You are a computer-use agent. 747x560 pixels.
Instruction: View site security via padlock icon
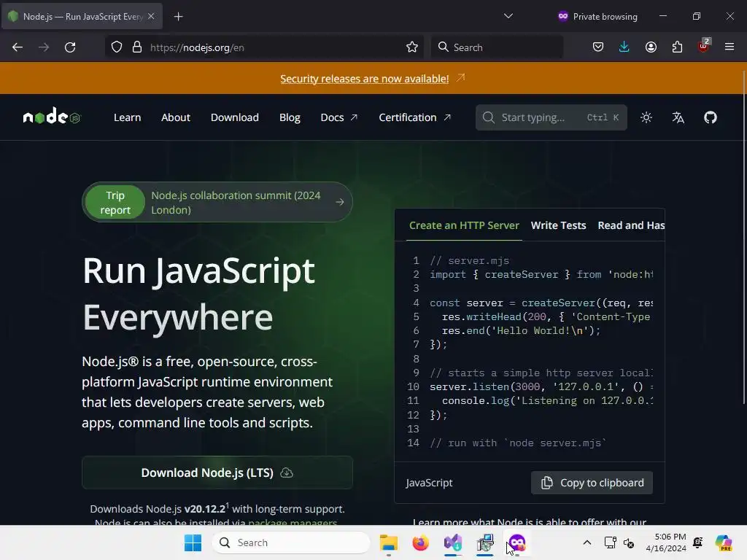[x=137, y=47]
